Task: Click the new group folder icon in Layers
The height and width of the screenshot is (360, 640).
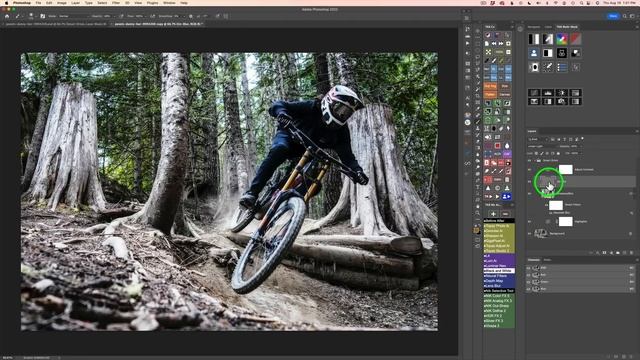Action: pyautogui.click(x=618, y=253)
